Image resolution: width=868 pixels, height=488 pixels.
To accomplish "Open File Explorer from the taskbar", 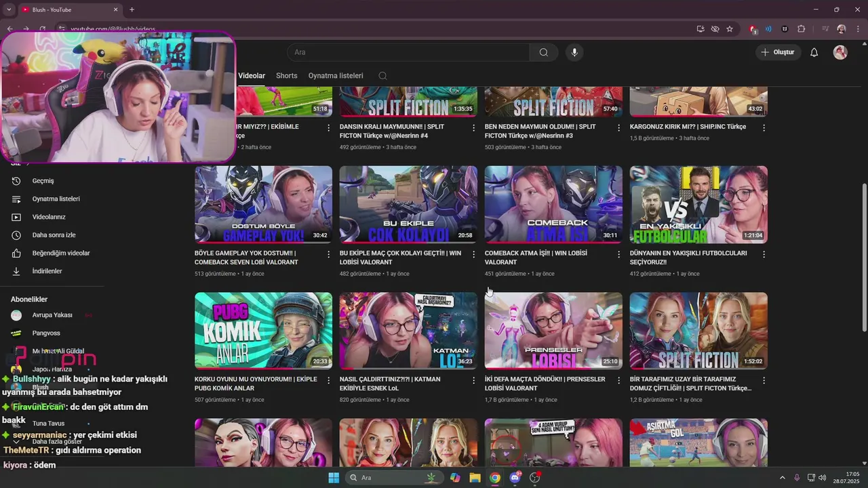I will pyautogui.click(x=475, y=478).
